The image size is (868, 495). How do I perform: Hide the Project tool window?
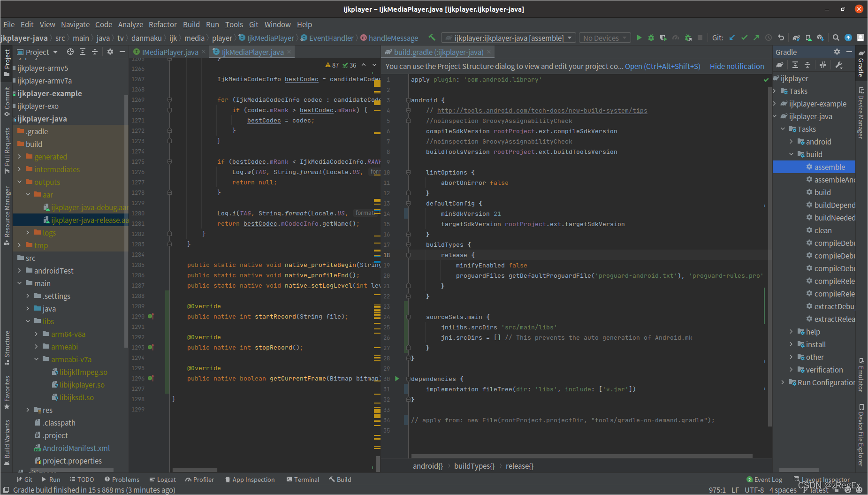(122, 52)
